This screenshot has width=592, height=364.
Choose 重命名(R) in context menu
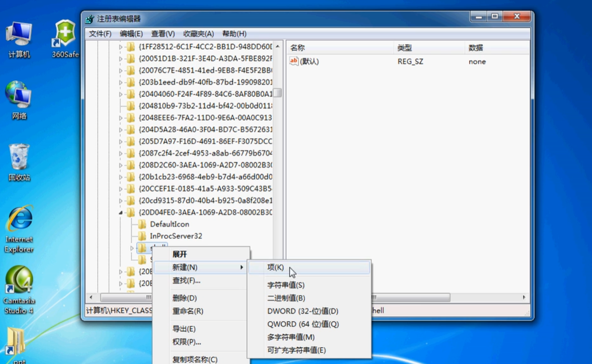pos(202,311)
